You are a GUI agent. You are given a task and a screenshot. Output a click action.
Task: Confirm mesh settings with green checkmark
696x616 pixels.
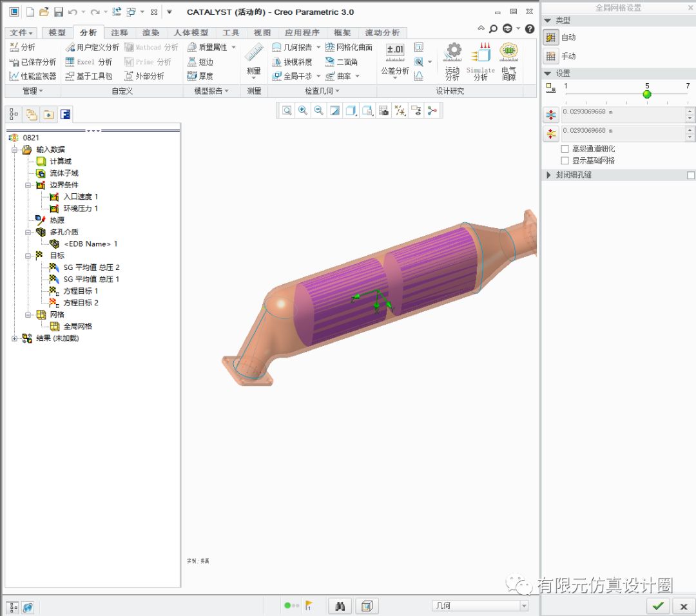(657, 606)
